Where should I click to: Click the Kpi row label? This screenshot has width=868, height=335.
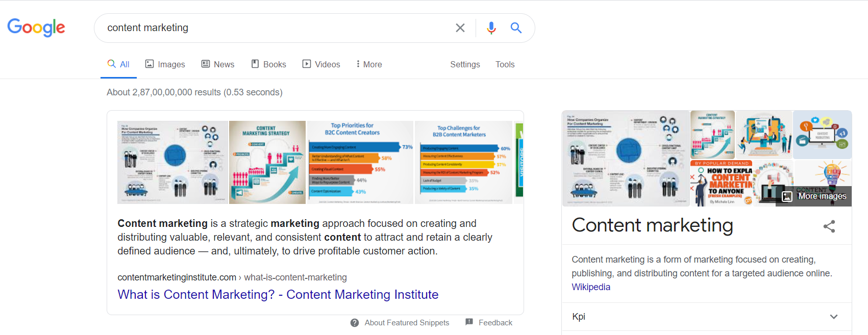pyautogui.click(x=579, y=317)
